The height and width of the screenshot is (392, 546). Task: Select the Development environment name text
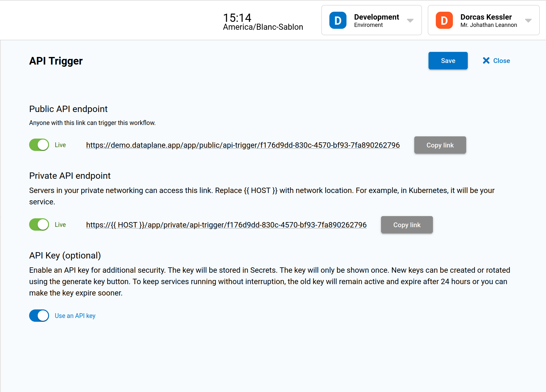(x=377, y=17)
